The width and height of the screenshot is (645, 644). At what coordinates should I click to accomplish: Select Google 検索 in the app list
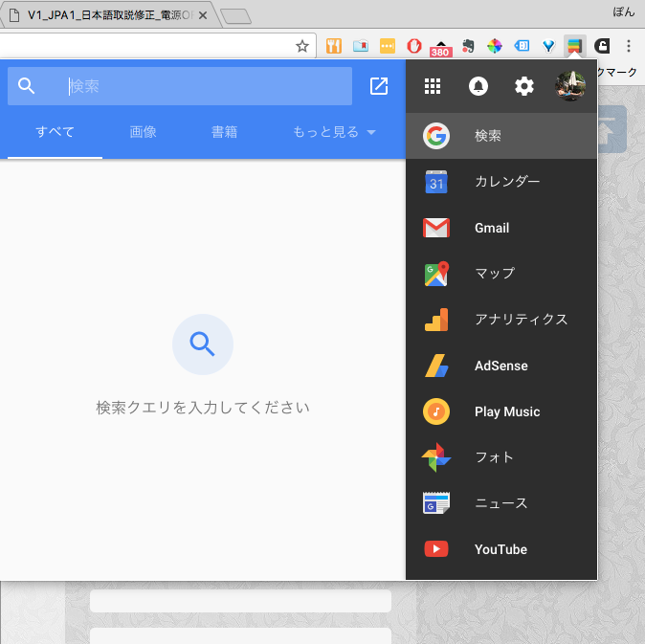501,136
